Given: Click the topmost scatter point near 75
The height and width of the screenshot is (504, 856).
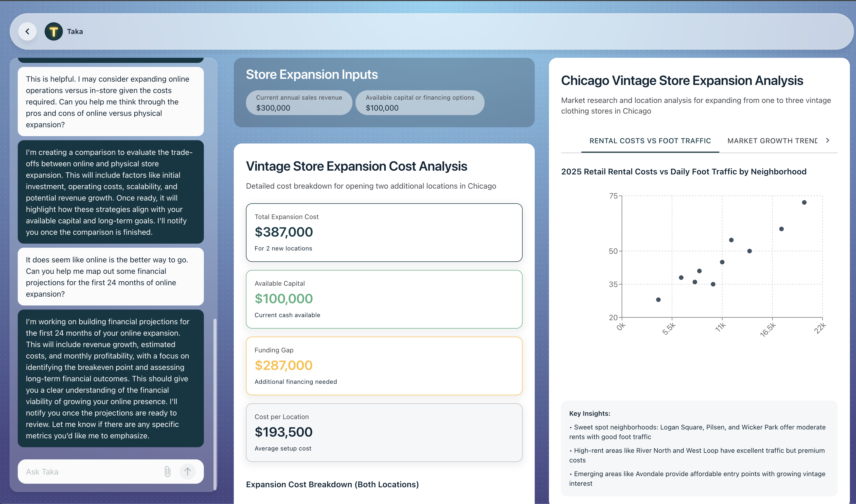Looking at the screenshot, I should pos(804,202).
